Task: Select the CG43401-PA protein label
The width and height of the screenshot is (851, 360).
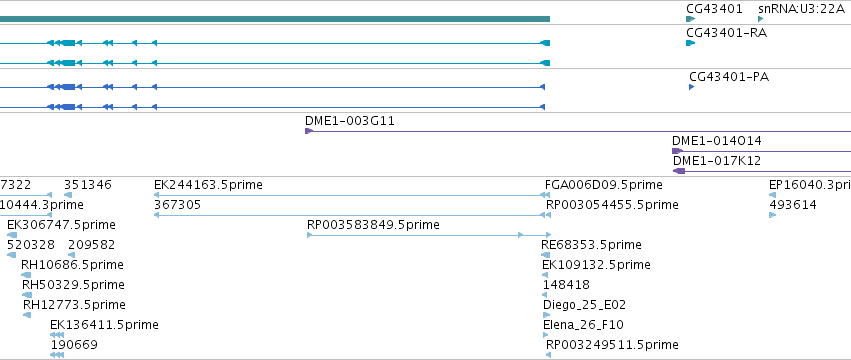Action: coord(729,77)
